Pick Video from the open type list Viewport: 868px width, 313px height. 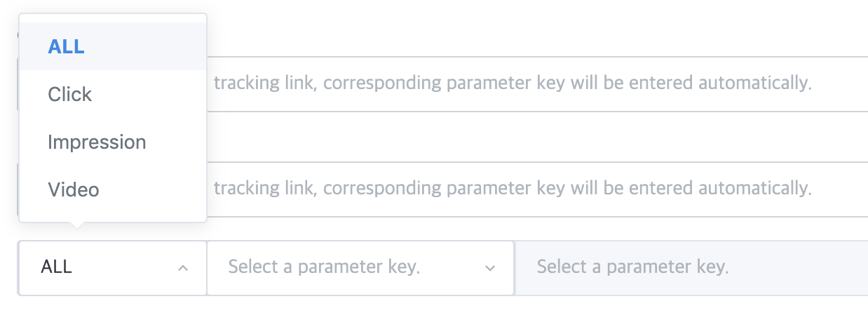pyautogui.click(x=74, y=189)
